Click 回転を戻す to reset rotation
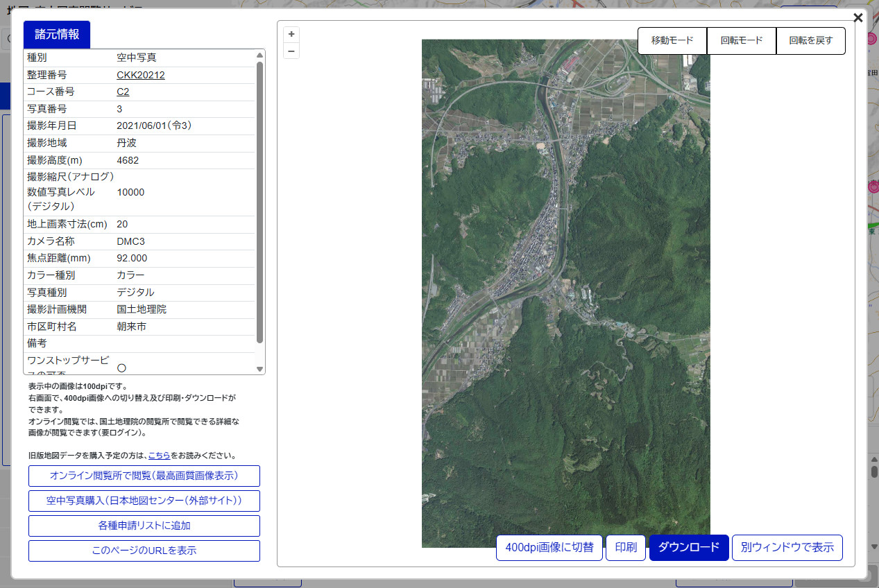The width and height of the screenshot is (879, 588). 810,40
